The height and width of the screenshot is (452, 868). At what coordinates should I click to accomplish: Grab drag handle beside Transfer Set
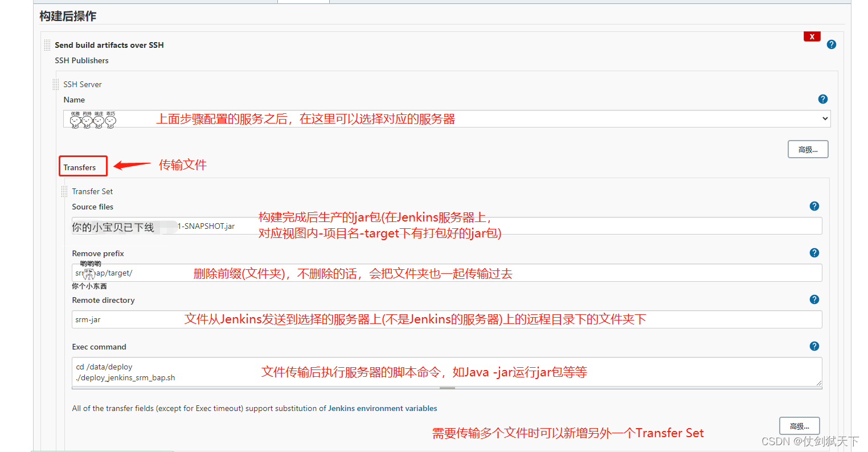64,191
